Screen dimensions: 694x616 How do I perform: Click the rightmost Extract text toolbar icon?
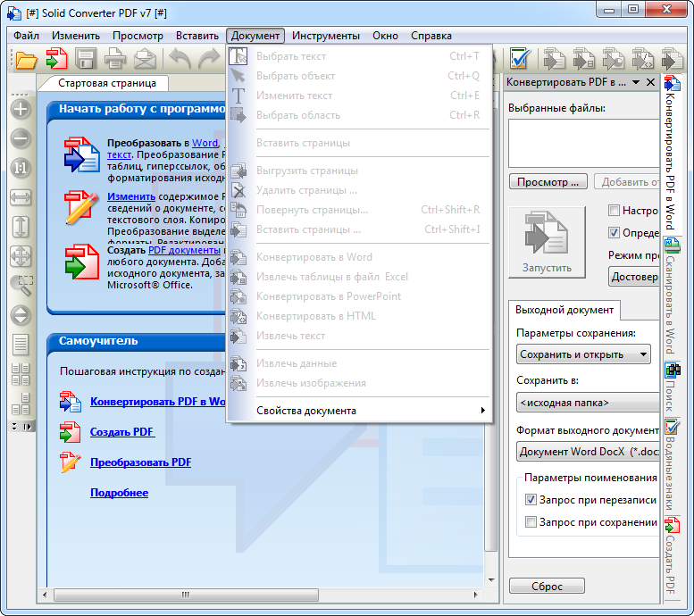[672, 59]
